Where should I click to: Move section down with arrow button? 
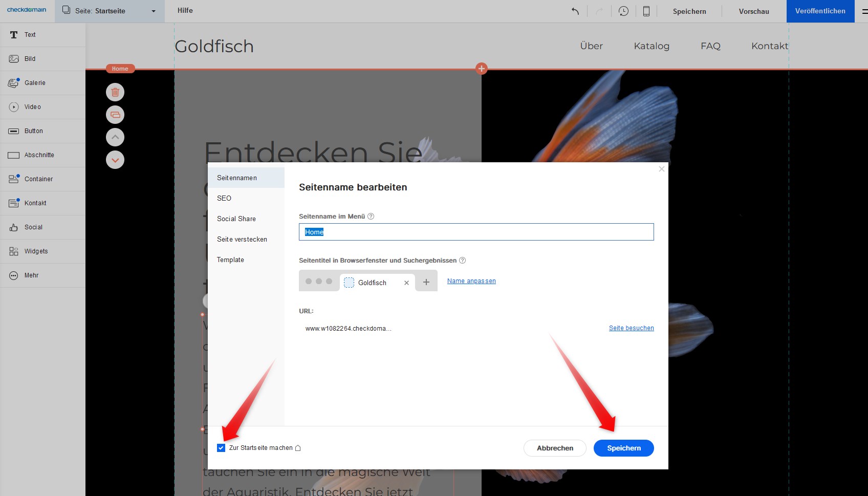pyautogui.click(x=115, y=160)
